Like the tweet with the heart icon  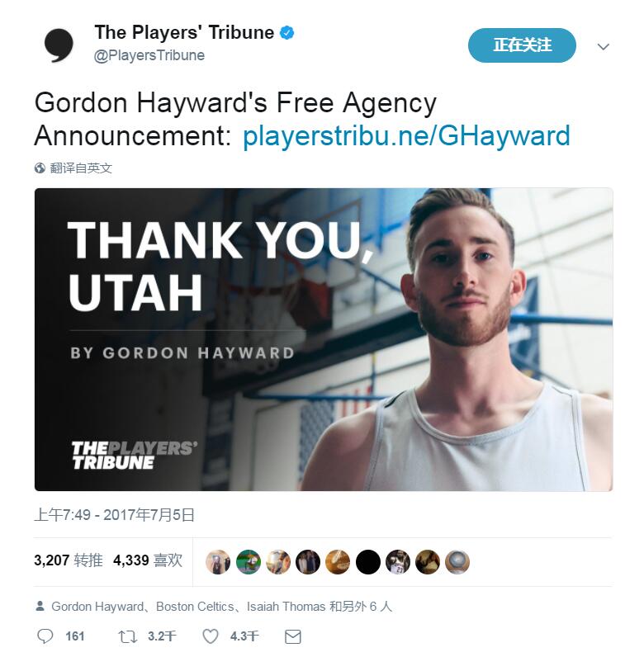211,636
